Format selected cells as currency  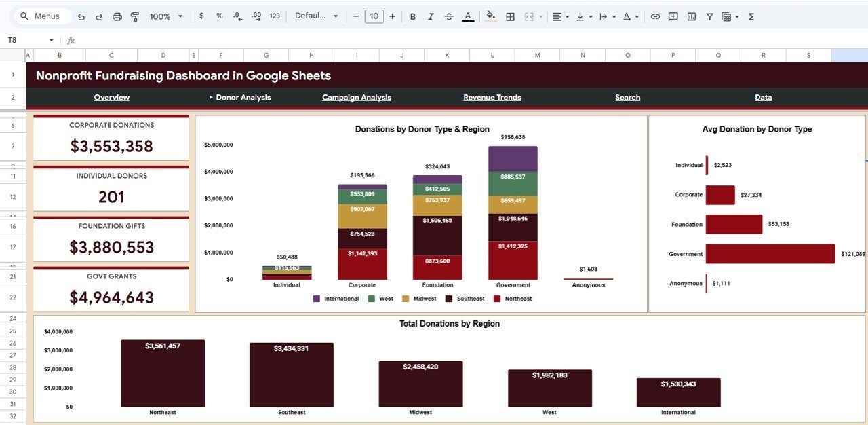pos(201,16)
